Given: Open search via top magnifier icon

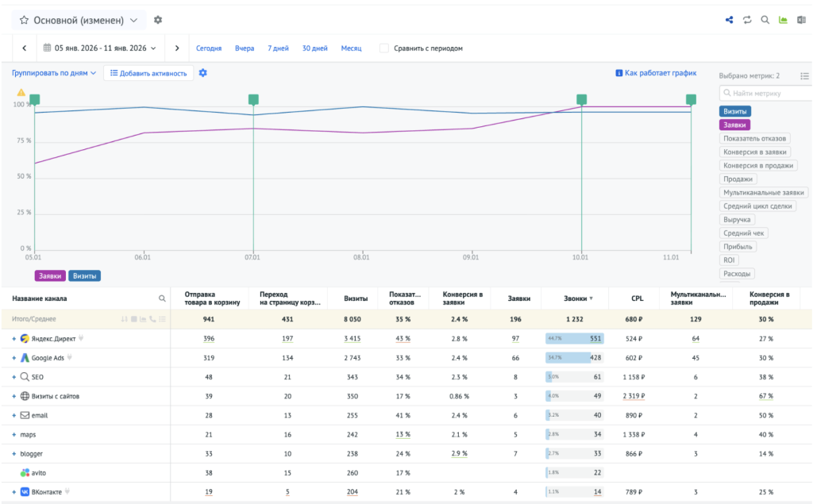Looking at the screenshot, I should coord(765,20).
